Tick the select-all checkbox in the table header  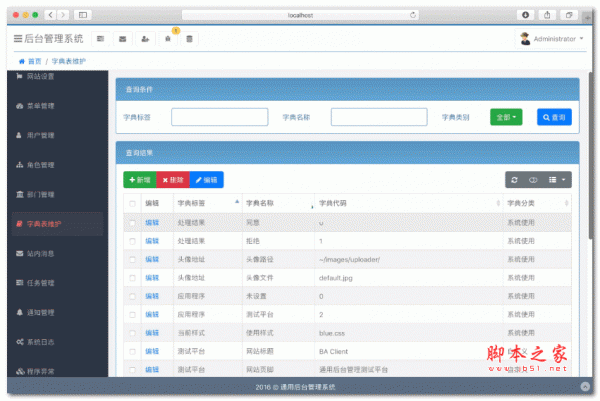[132, 204]
